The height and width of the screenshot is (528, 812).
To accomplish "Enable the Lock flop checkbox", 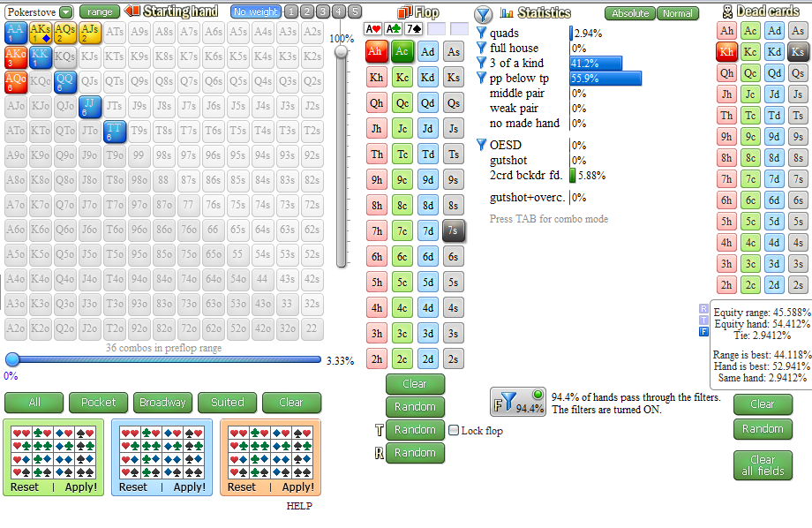I will (454, 431).
